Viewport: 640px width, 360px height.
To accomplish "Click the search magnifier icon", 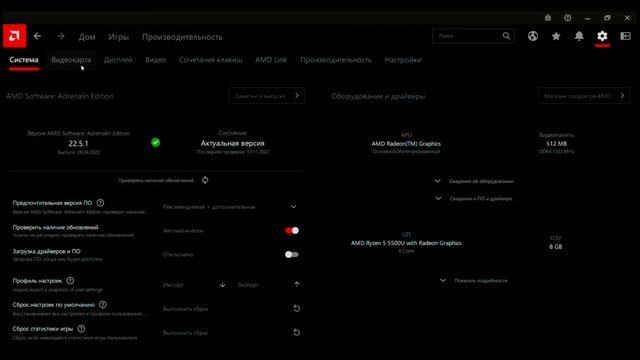I will pyautogui.click(x=506, y=36).
